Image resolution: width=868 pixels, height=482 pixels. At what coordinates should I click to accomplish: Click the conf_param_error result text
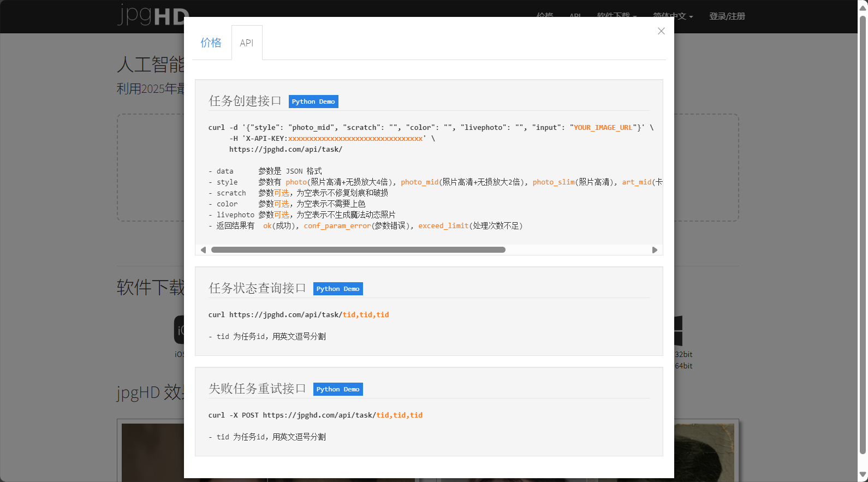(337, 226)
